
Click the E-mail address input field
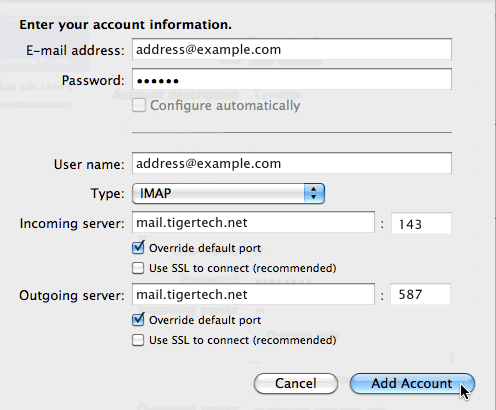292,49
